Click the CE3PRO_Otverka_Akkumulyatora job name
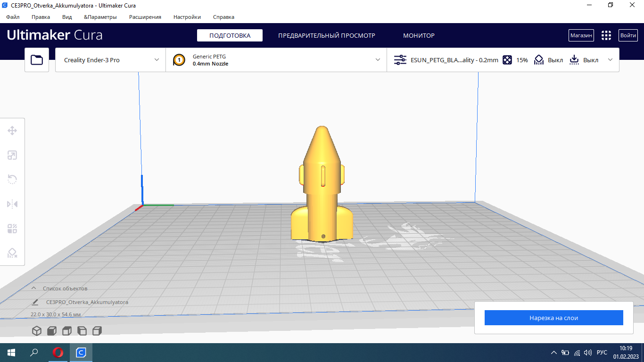644x362 pixels. 87,302
